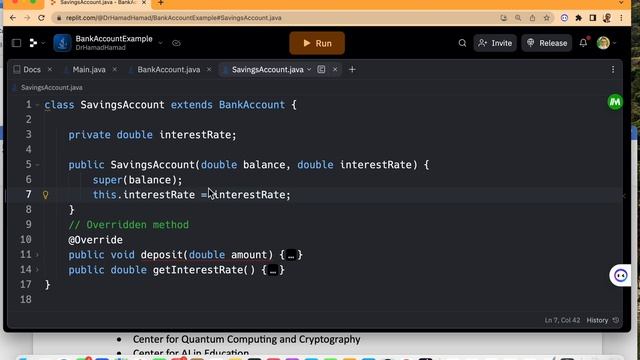Open notifications bell
This screenshot has width=640, height=360.
[x=584, y=42]
